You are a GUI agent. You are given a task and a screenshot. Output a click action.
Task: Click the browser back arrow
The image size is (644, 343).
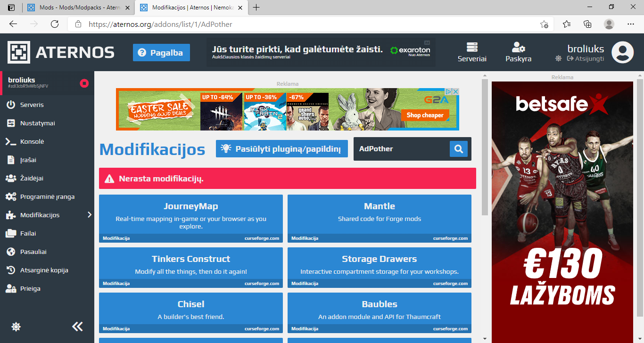coord(13,24)
